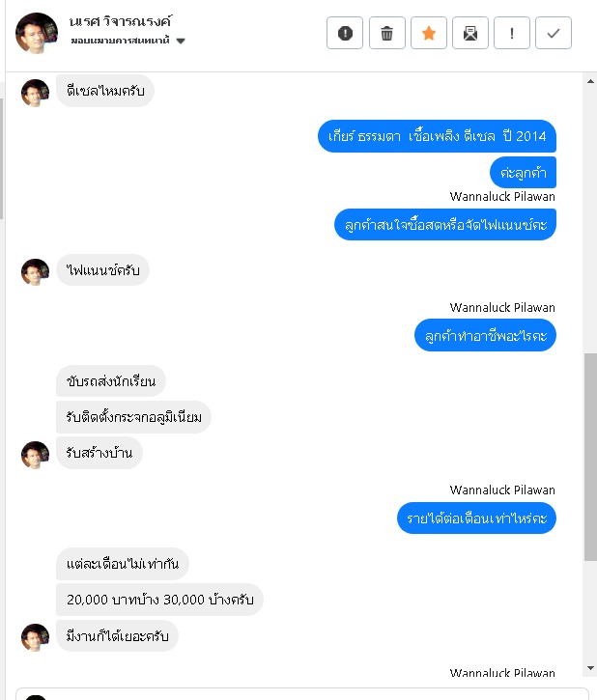Open the assign conversation dropdown arrow

point(181,42)
